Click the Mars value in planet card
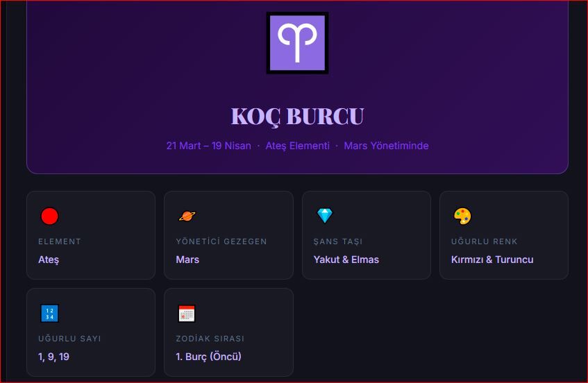 click(x=187, y=259)
